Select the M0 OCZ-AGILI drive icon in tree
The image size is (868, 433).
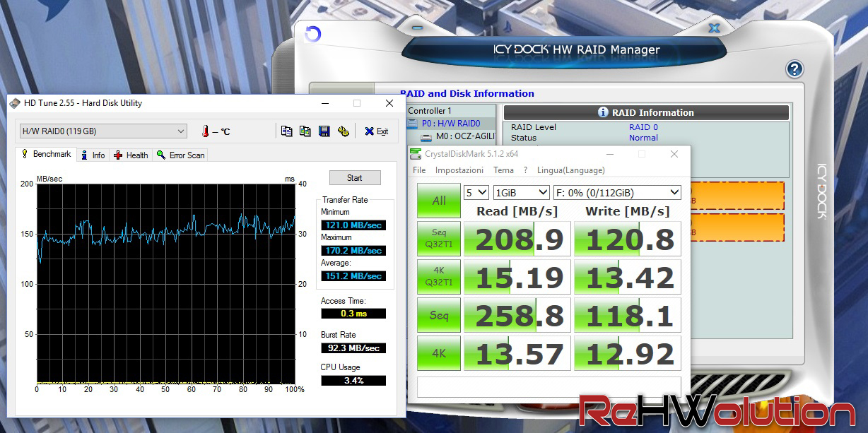click(x=426, y=136)
